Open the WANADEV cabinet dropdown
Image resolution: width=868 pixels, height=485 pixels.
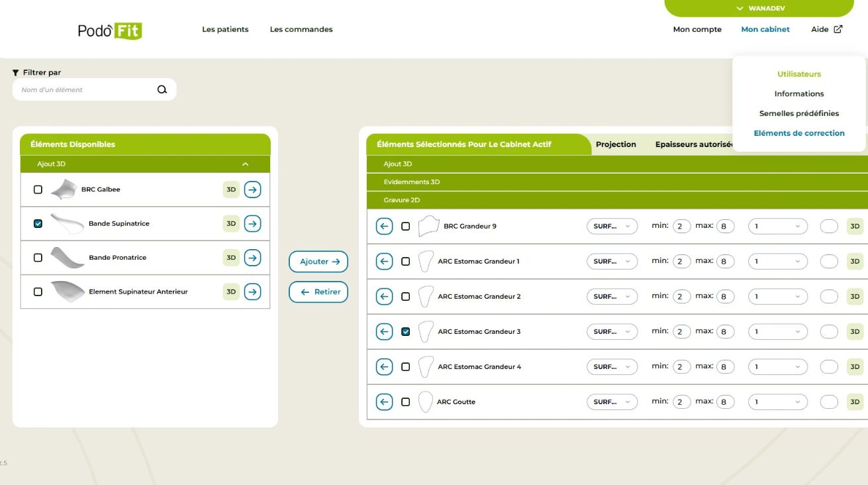759,9
